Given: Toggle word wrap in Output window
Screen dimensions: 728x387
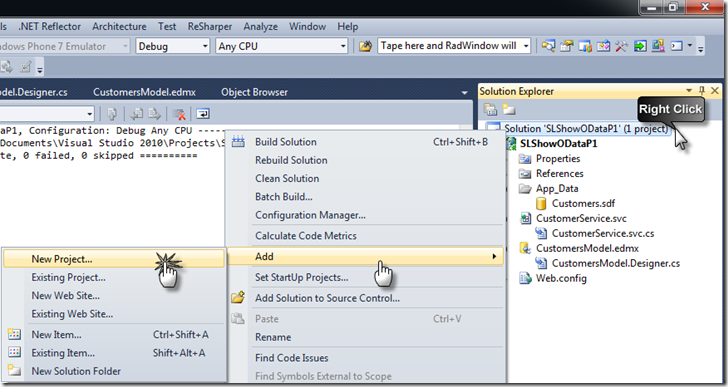Looking at the screenshot, I should [x=203, y=114].
